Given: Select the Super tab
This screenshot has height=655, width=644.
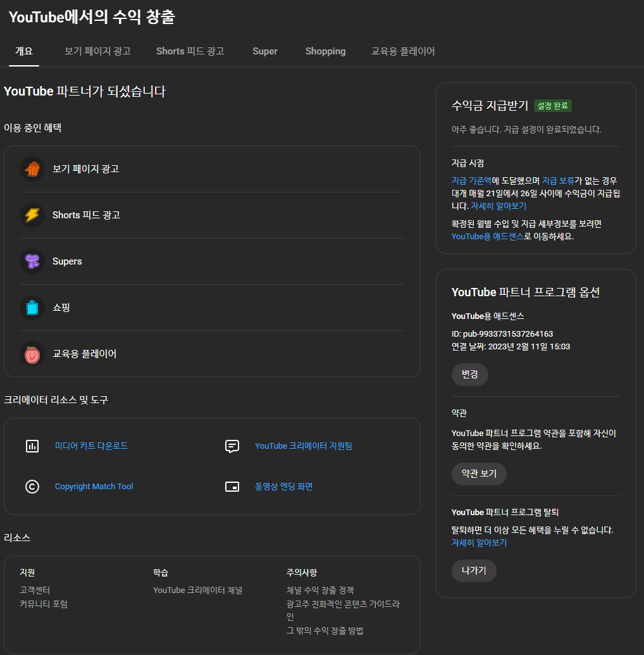Looking at the screenshot, I should coord(264,51).
